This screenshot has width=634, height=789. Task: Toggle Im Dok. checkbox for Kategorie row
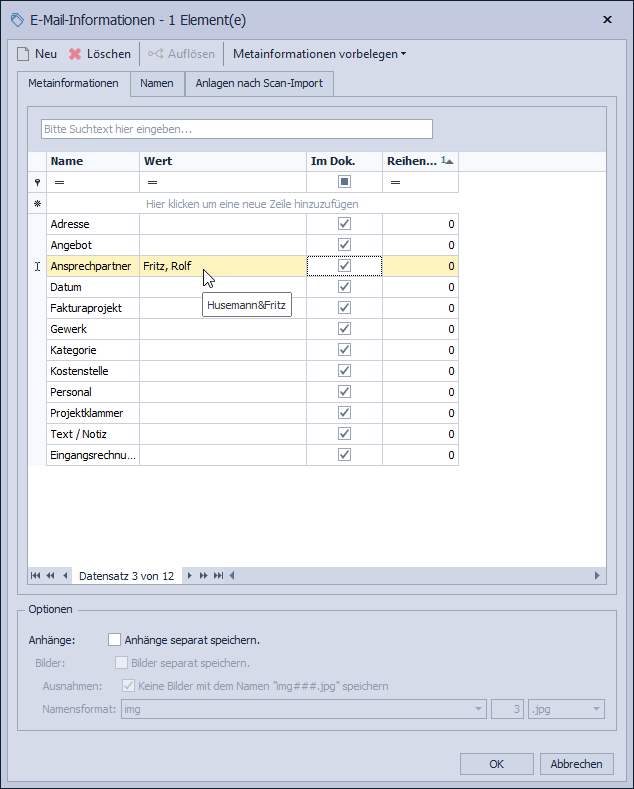344,350
